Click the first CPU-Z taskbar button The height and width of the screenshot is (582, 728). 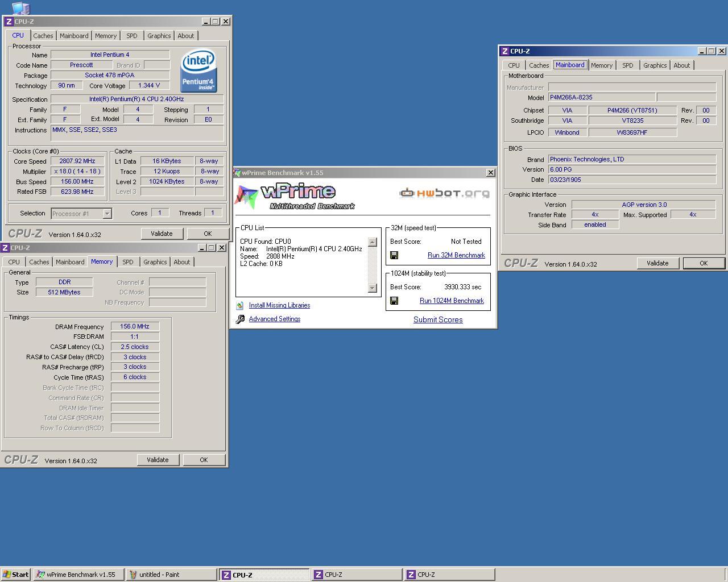tap(264, 575)
